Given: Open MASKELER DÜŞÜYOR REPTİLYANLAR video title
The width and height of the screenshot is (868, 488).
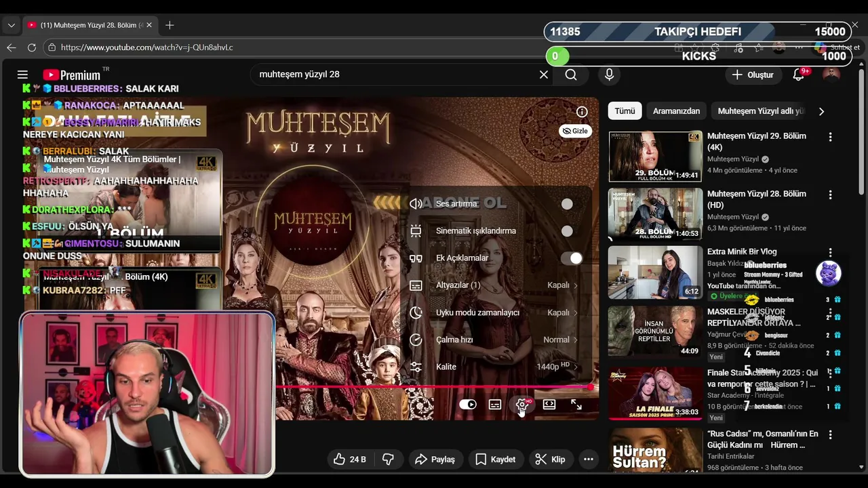Looking at the screenshot, I should (754, 317).
